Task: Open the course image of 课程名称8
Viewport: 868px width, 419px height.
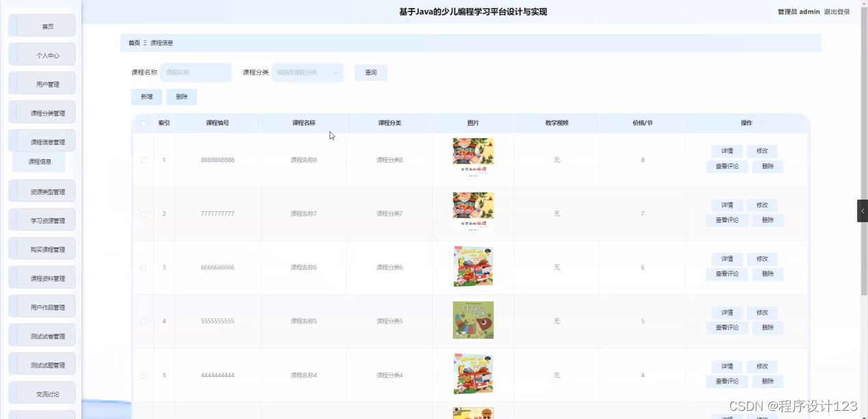Action: click(x=473, y=159)
